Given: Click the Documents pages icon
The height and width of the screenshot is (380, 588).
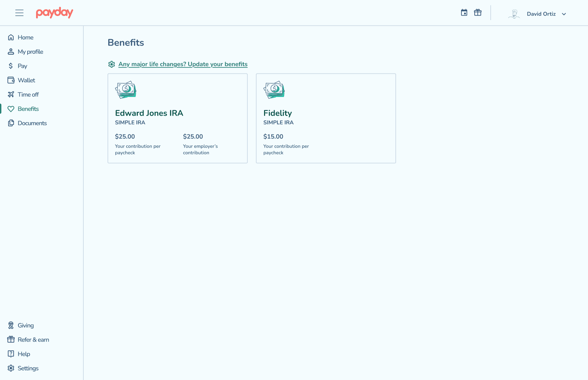Looking at the screenshot, I should [x=11, y=123].
